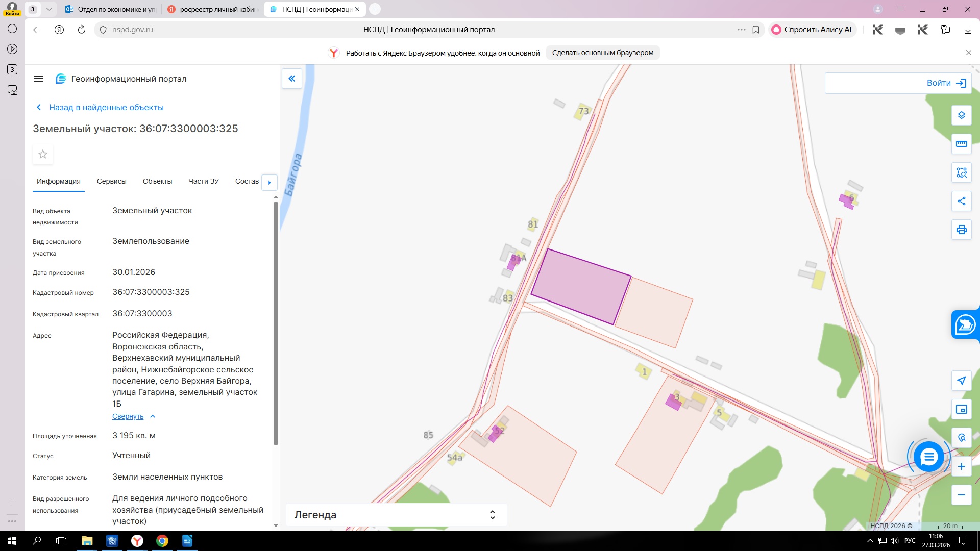Locate my position with arrow icon
Screen dimensions: 980x551
coord(961,381)
